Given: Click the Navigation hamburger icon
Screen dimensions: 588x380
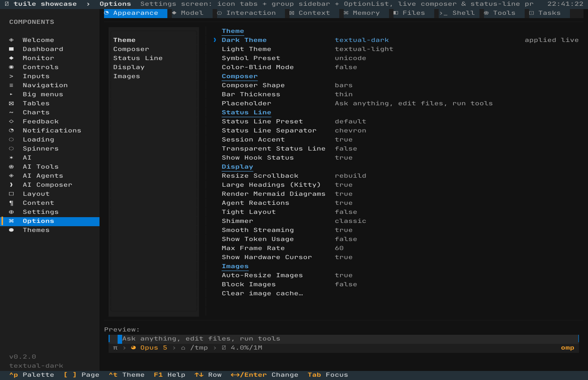Looking at the screenshot, I should point(11,85).
